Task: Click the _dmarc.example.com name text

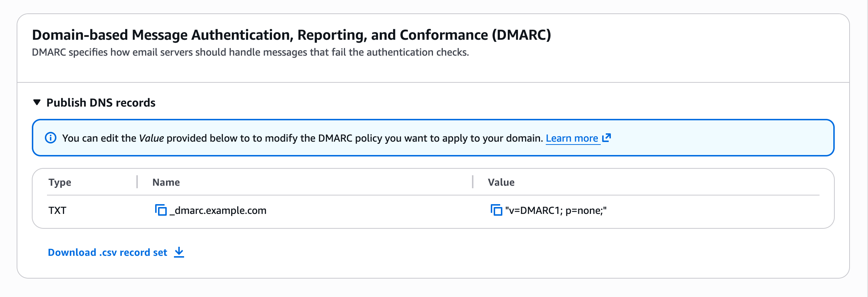Action: pyautogui.click(x=218, y=210)
